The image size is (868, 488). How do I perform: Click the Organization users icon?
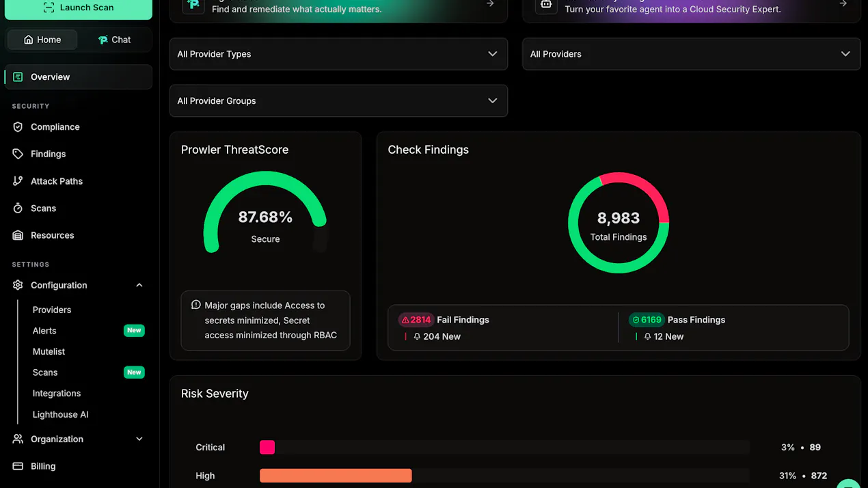pyautogui.click(x=18, y=439)
